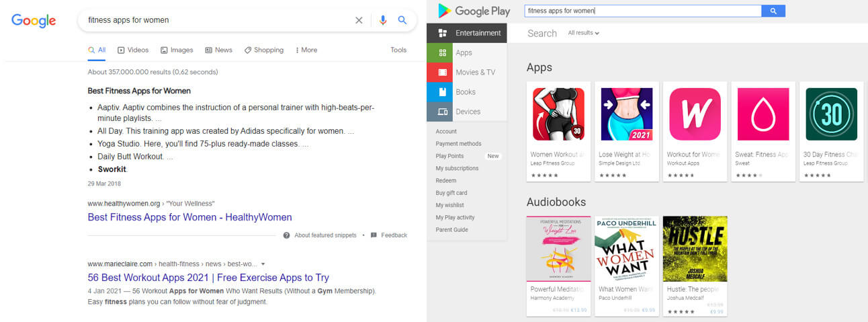Open My wishlist link
The image size is (868, 322).
point(449,205)
